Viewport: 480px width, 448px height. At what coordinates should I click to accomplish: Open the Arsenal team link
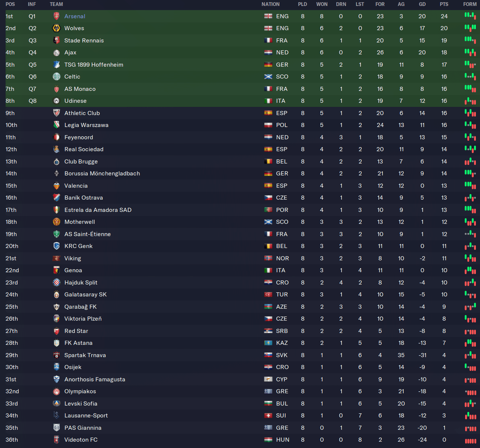pyautogui.click(x=75, y=16)
